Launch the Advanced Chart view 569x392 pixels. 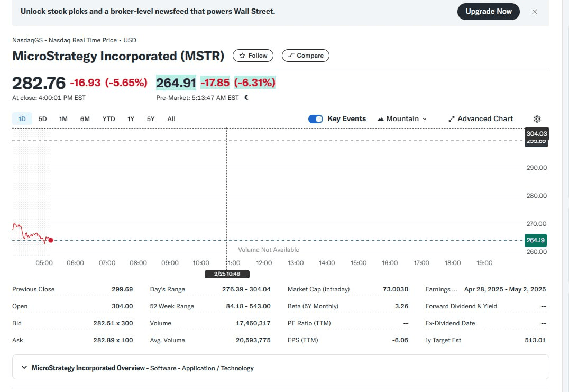pos(481,119)
